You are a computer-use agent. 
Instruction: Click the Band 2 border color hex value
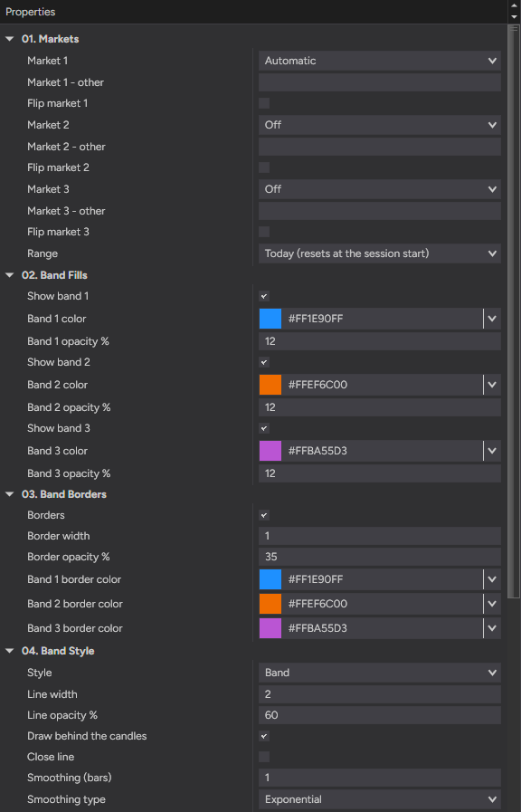point(317,603)
